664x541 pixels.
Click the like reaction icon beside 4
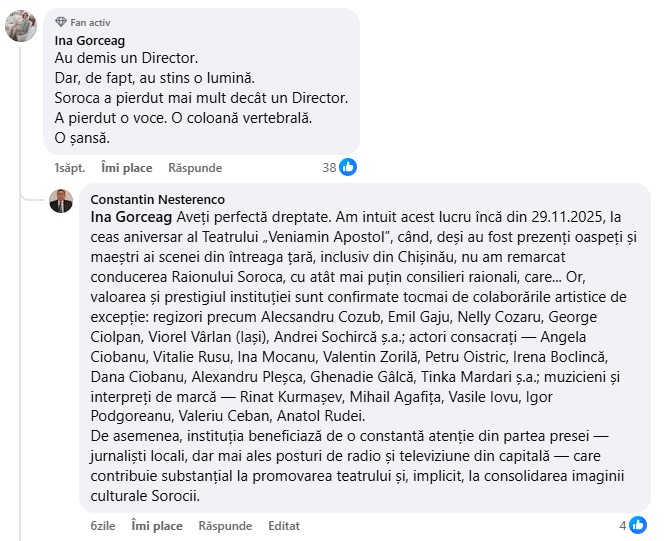[637, 525]
